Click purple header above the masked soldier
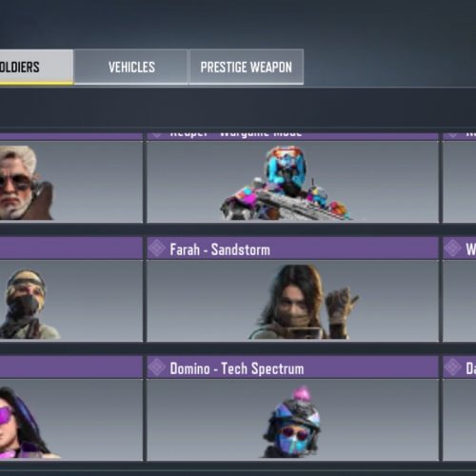The width and height of the screenshot is (476, 476). pos(71,248)
